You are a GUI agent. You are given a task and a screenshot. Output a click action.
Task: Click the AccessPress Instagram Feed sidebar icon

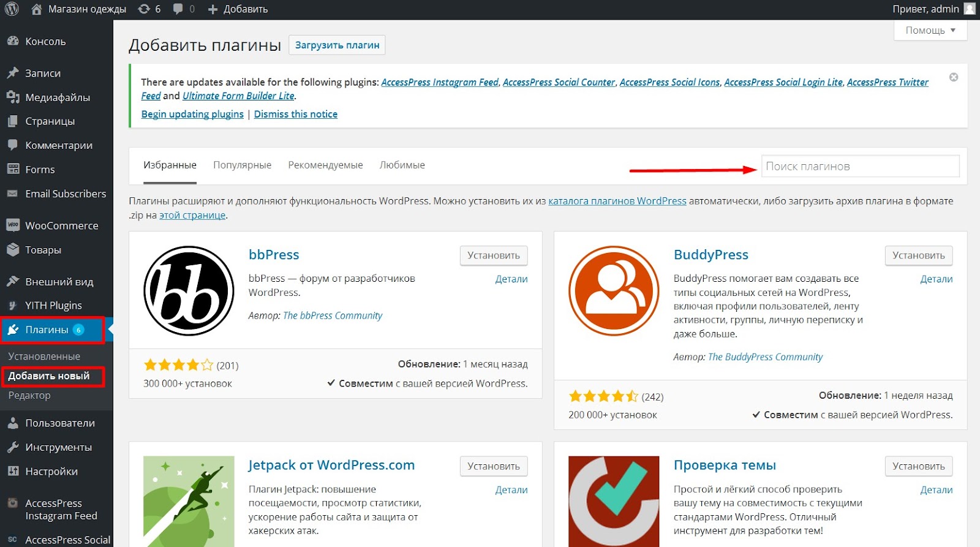(13, 503)
